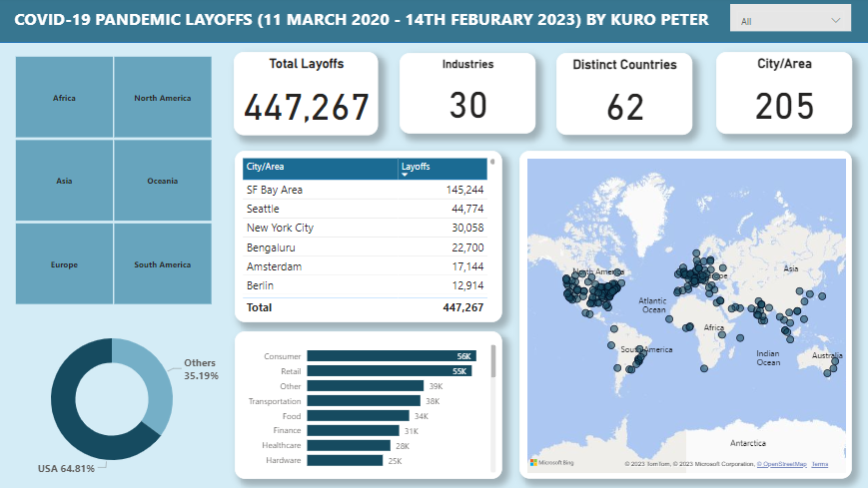
Task: Filter by the Oceania slicer tile
Action: [162, 181]
